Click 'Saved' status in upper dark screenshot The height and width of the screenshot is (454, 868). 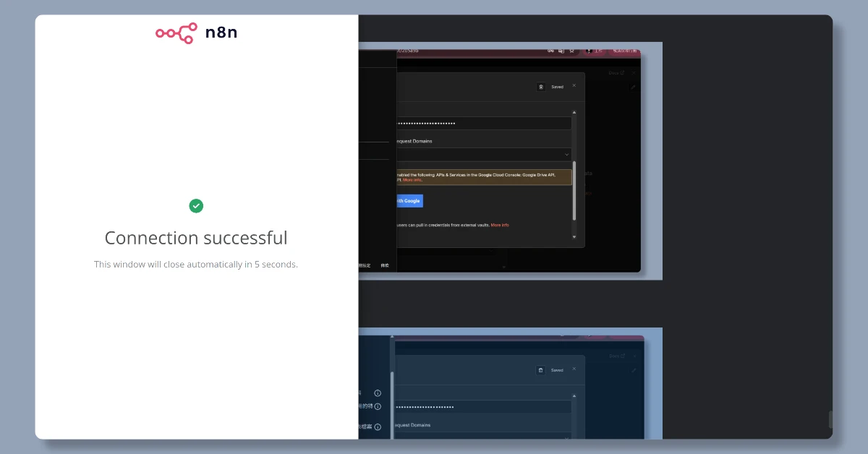[557, 87]
